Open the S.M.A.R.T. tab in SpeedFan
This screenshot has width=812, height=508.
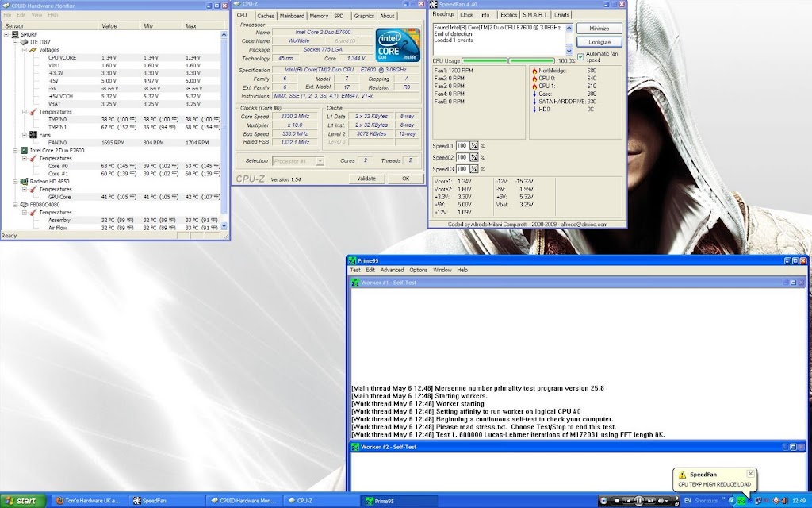[x=534, y=15]
